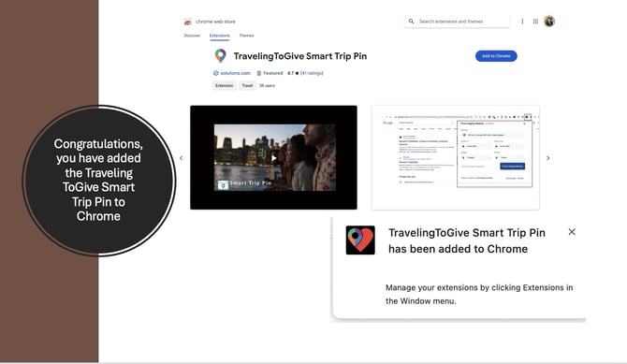627x364 pixels.
Task: Click the TravelingToGive pin logo beside title
Action: coord(220,56)
